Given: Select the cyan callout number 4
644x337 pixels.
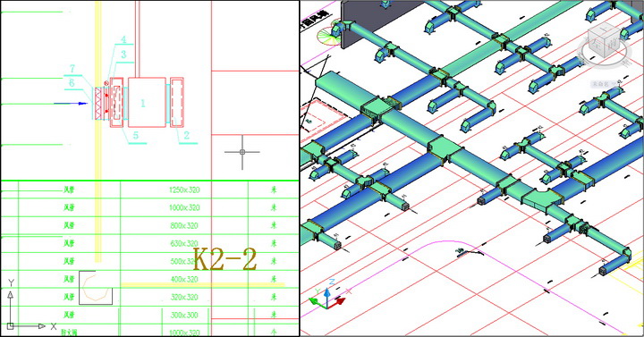Looking at the screenshot, I should [x=123, y=40].
